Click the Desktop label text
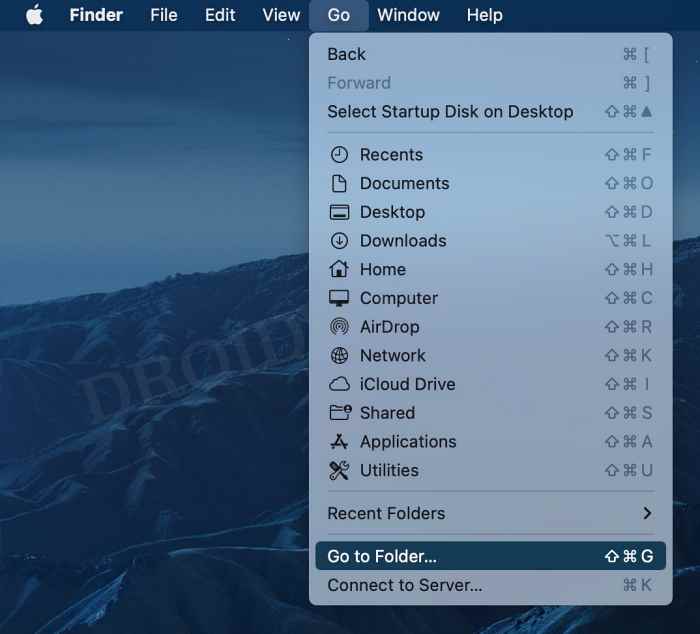 click(392, 212)
